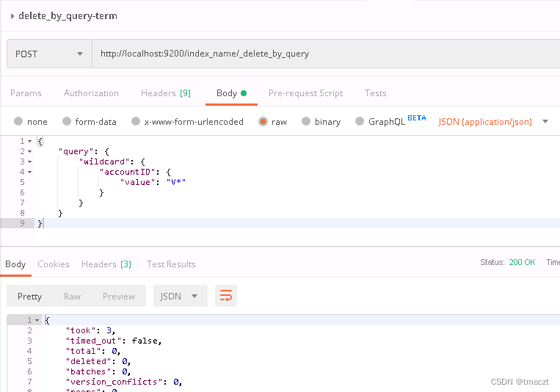The height and width of the screenshot is (392, 560).
Task: Click the 200 OK status text
Action: (x=522, y=262)
